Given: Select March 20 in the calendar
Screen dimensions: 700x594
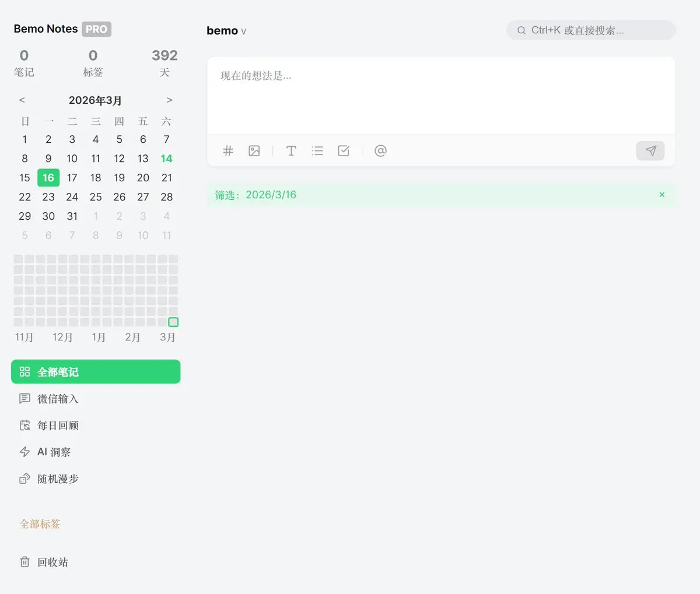Looking at the screenshot, I should pyautogui.click(x=143, y=178).
